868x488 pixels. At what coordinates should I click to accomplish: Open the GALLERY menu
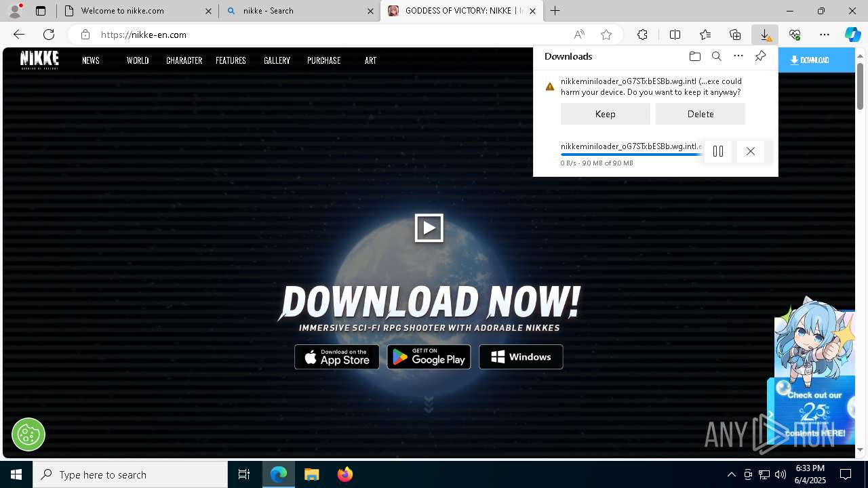point(277,60)
